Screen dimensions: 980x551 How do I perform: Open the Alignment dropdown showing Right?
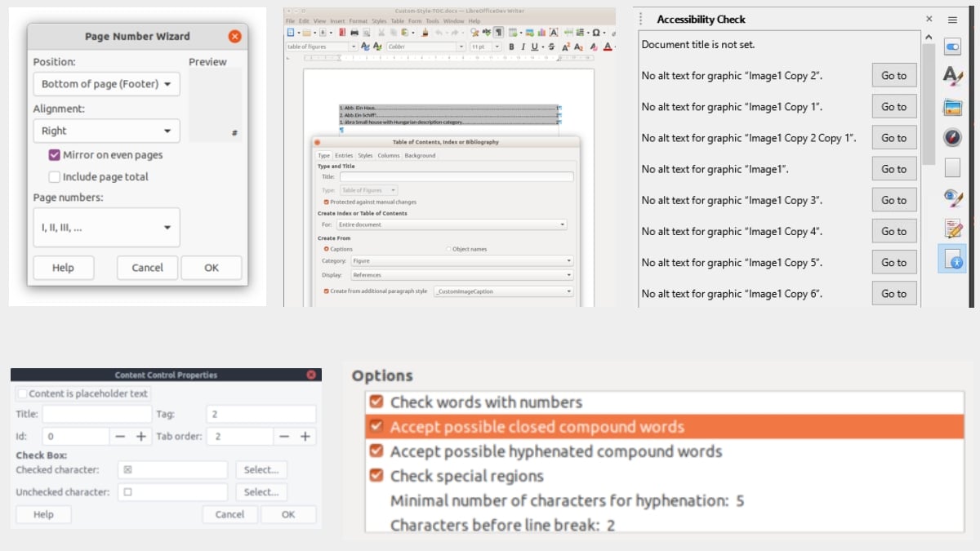coord(106,131)
